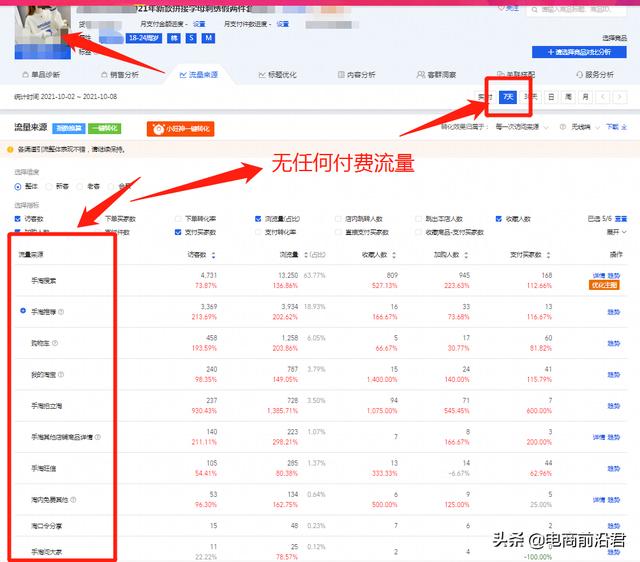Select the 日 time granularity button
Image resolution: width=640 pixels, height=562 pixels.
tap(551, 97)
